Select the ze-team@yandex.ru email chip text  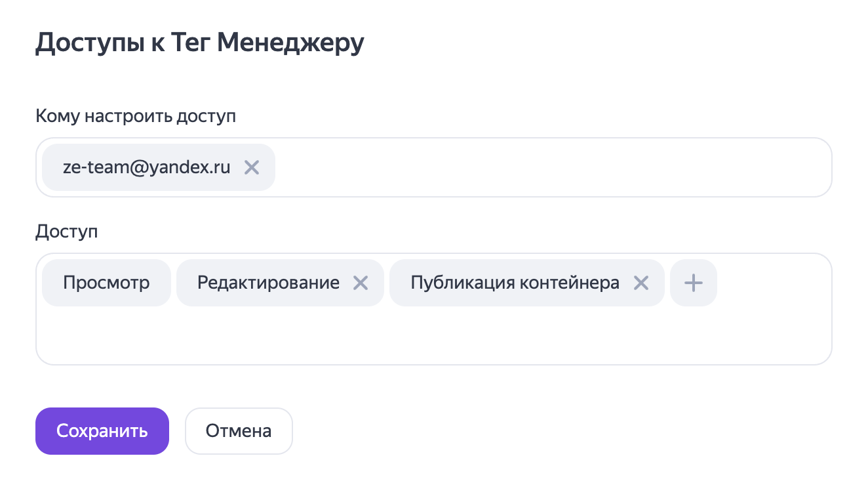tap(146, 167)
